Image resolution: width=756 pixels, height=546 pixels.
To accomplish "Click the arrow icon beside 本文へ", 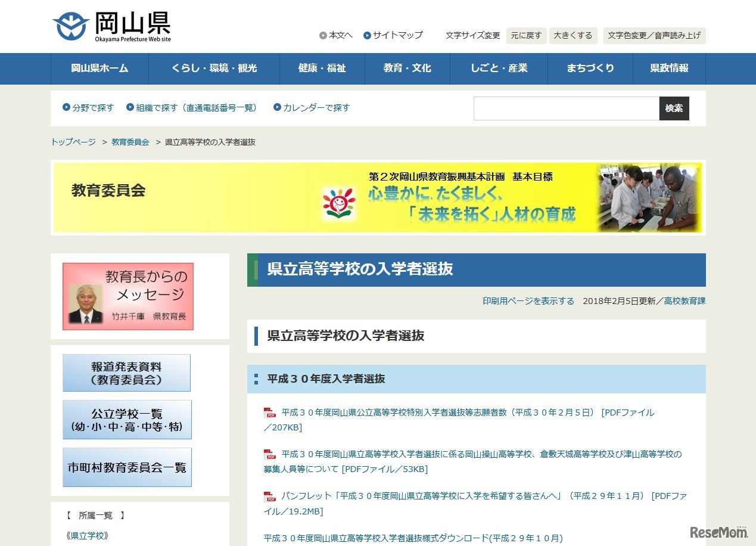I will pos(323,35).
